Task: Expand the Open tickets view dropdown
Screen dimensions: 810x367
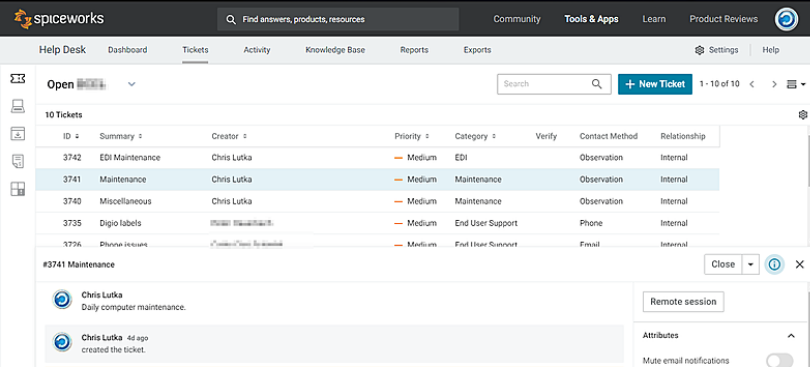Action: click(x=132, y=84)
